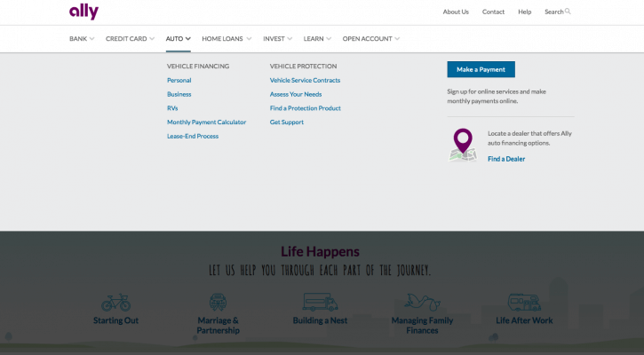Select the Building a Nest truck icon
The image size is (644, 355).
pos(320,303)
